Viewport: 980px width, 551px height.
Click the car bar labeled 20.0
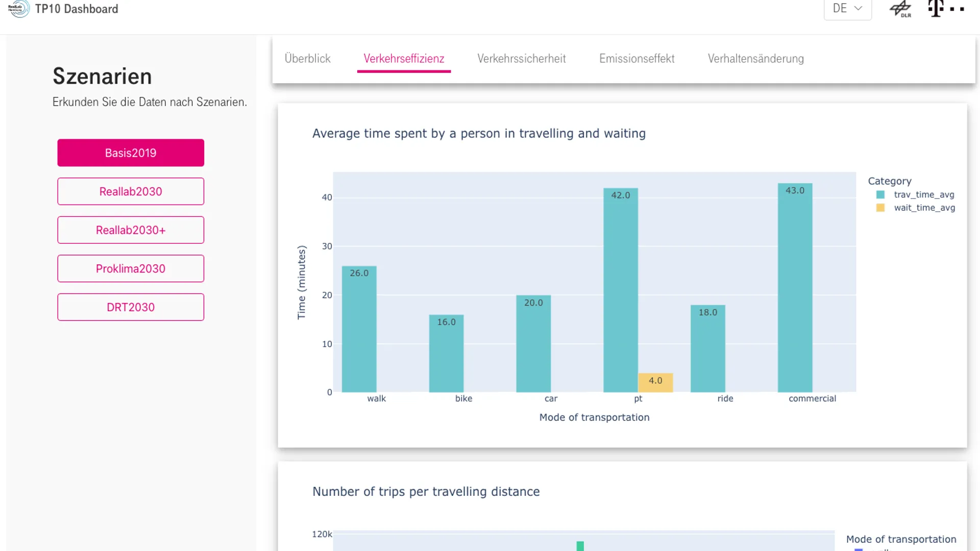pos(533,344)
